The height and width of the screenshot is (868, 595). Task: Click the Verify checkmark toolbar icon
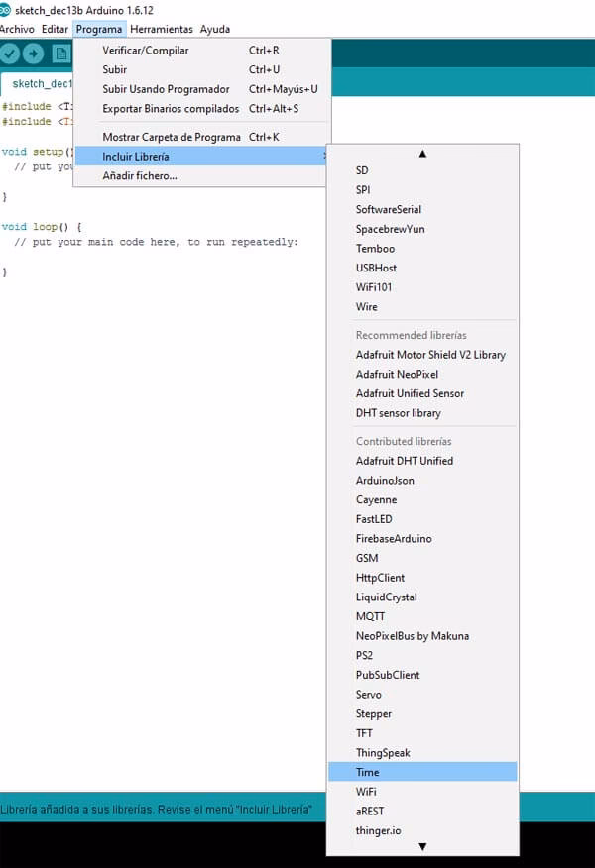12,54
